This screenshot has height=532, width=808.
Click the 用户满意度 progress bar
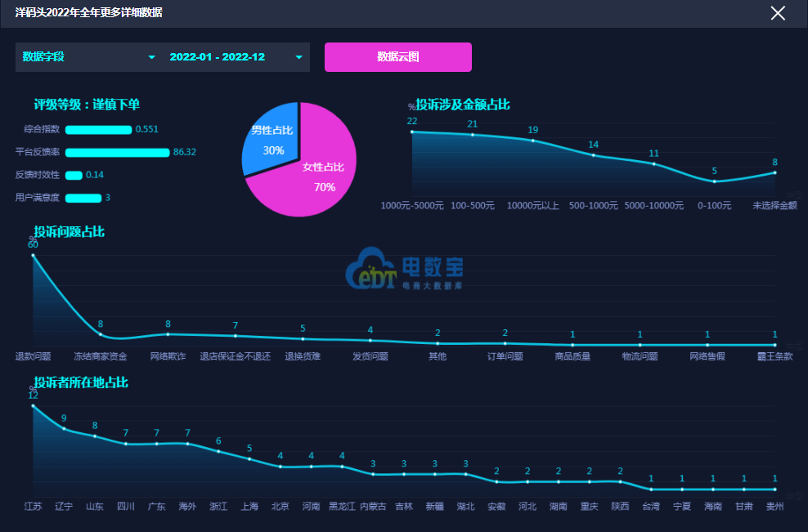click(x=83, y=198)
